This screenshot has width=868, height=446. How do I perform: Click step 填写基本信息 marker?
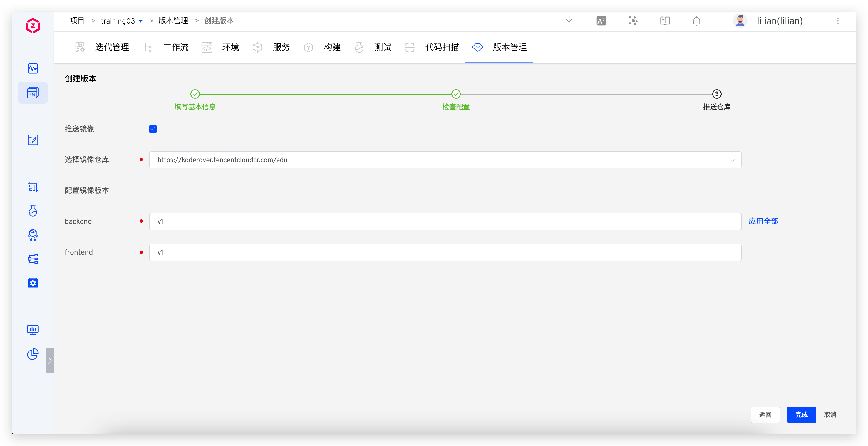(x=195, y=94)
